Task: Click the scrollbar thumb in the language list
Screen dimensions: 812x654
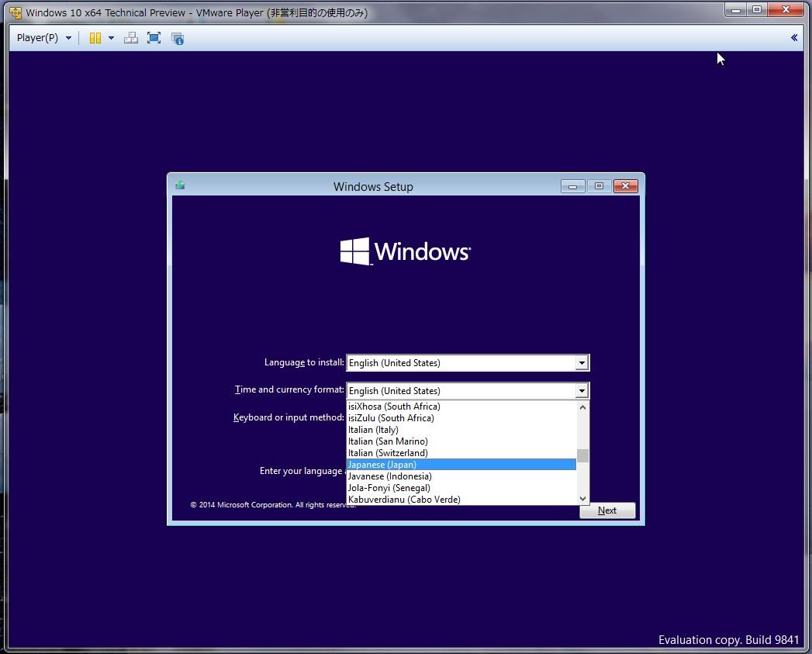Action: (x=582, y=455)
